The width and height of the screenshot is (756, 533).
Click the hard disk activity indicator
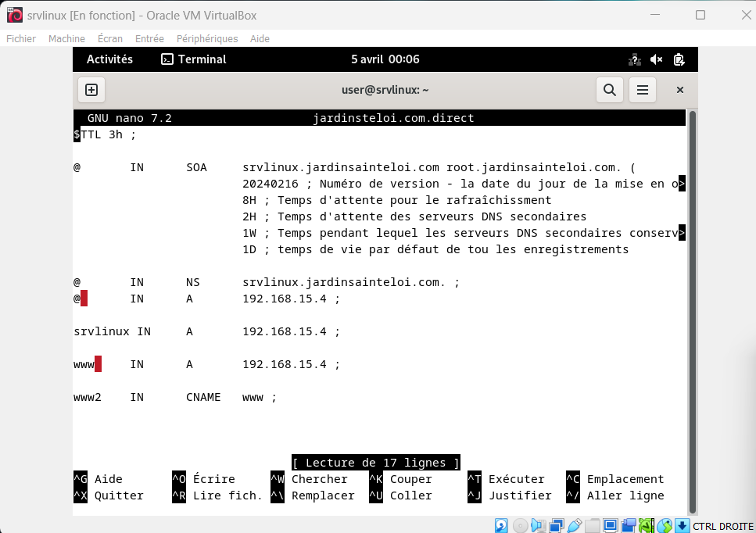coord(501,525)
